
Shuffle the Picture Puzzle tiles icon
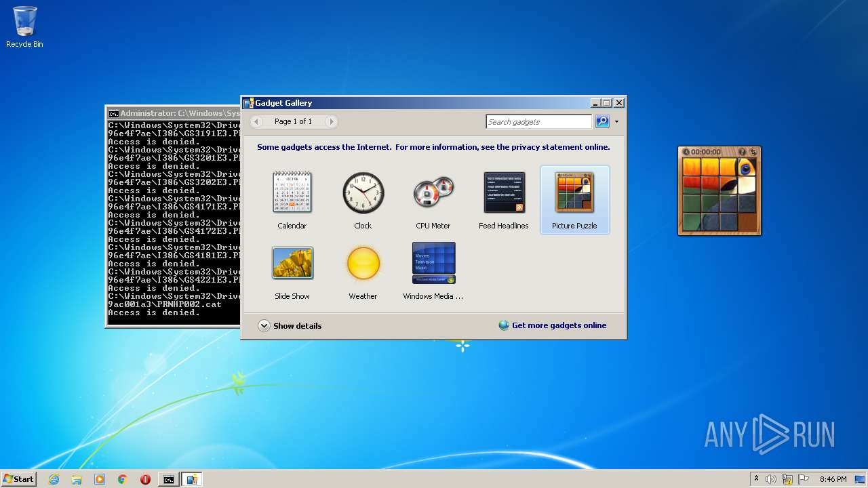pos(753,152)
